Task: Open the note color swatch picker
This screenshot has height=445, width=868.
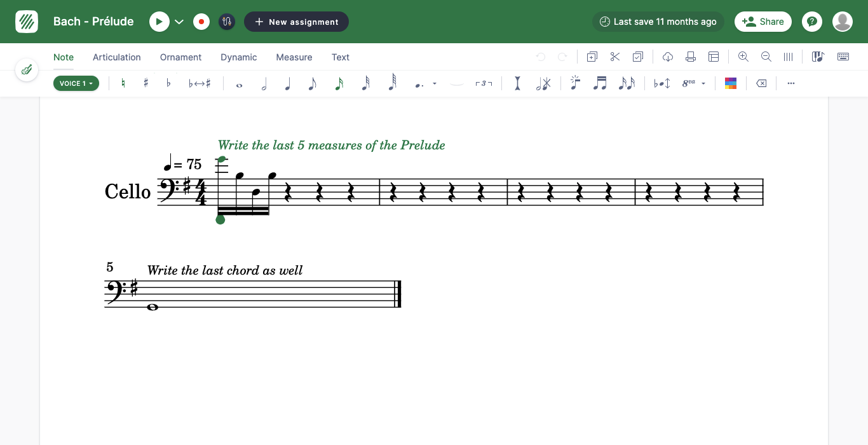Action: 730,83
